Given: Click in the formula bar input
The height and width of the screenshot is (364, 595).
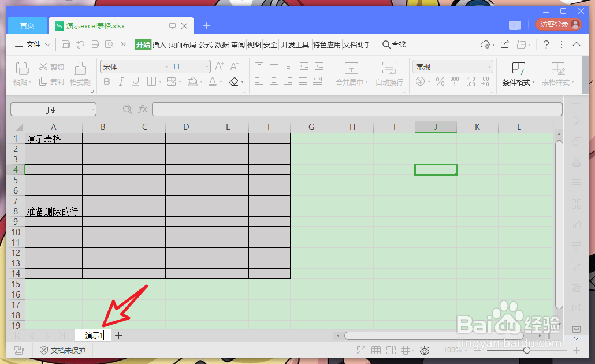Looking at the screenshot, I should 357,109.
